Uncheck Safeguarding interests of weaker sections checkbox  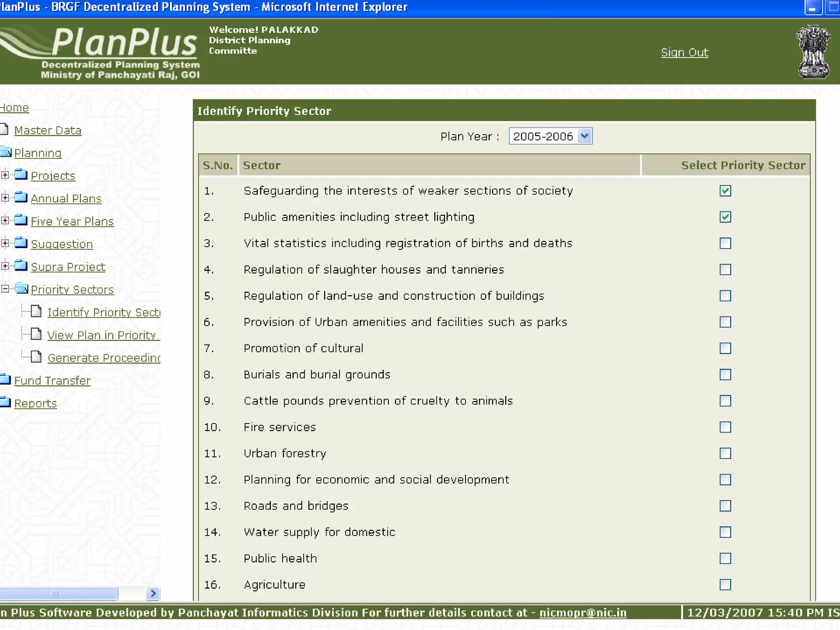725,191
